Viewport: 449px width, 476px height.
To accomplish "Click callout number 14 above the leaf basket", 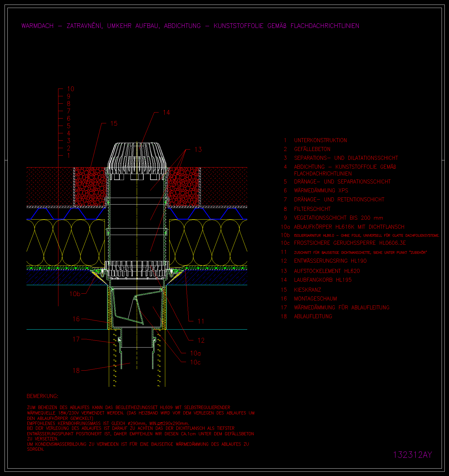I will pos(166,113).
